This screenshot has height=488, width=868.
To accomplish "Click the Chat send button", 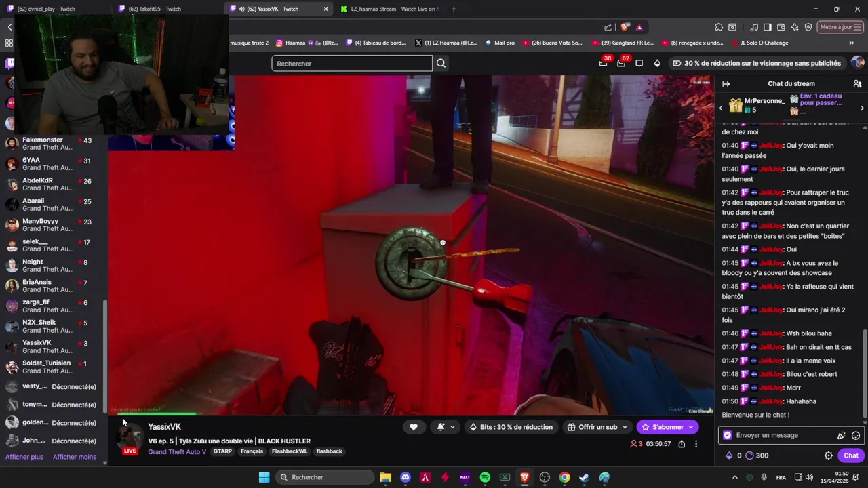I will [x=851, y=455].
